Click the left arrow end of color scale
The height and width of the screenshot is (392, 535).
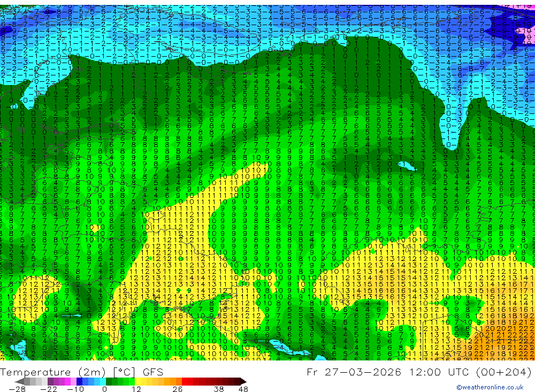(19, 381)
